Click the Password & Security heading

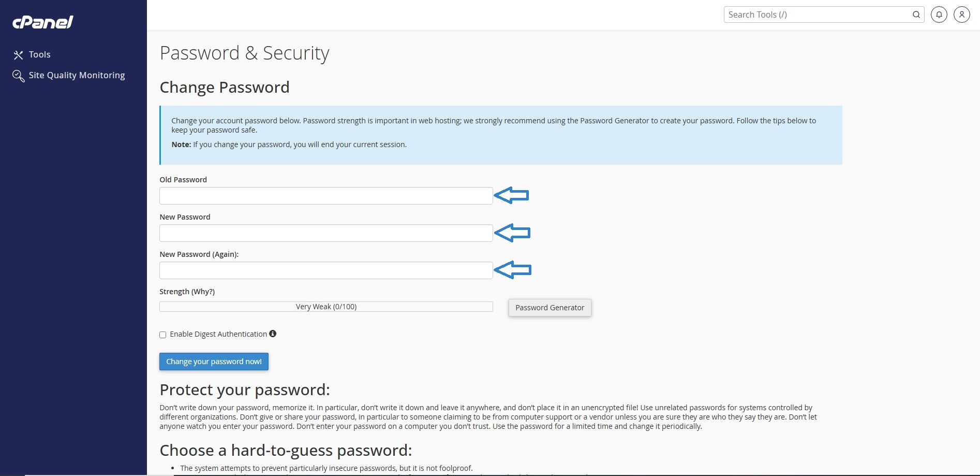pyautogui.click(x=244, y=53)
